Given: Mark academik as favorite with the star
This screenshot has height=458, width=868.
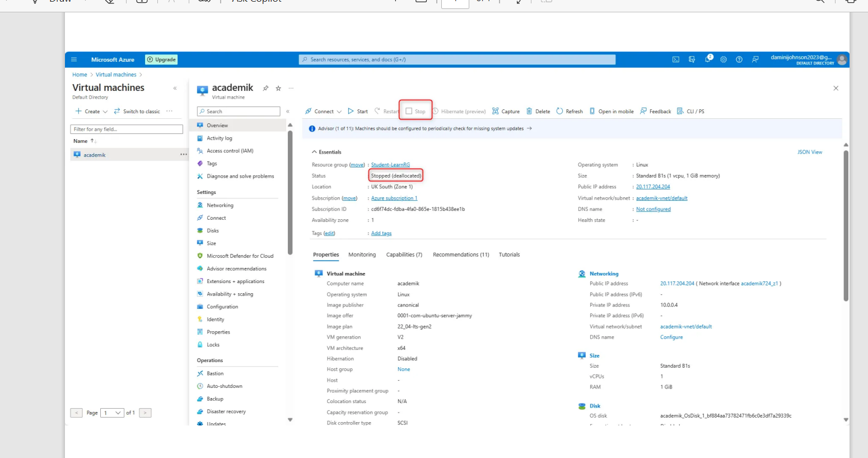Looking at the screenshot, I should (278, 88).
